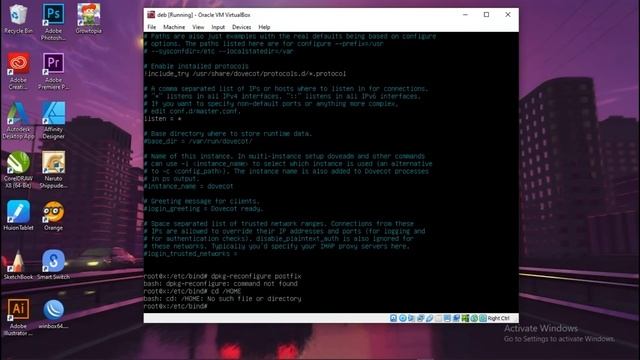Select the Adobe Creative Cloud shortcut
This screenshot has width=640, height=360.
tap(18, 71)
